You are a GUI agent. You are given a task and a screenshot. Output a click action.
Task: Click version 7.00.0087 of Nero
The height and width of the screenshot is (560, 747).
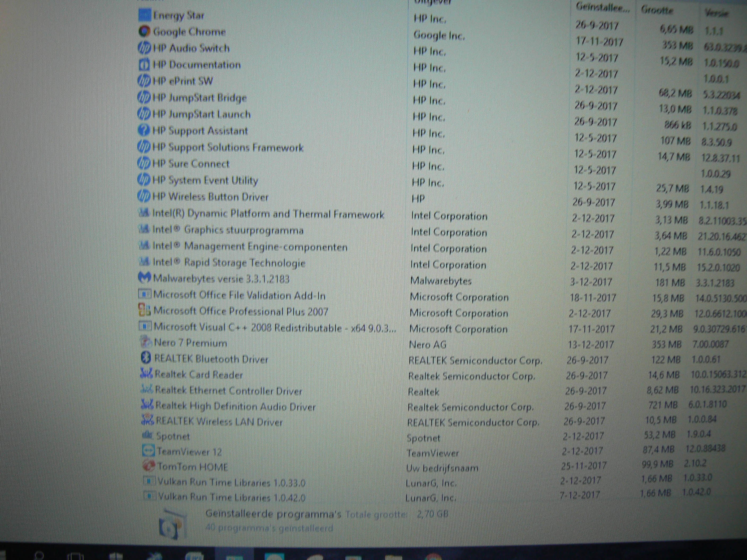point(711,344)
